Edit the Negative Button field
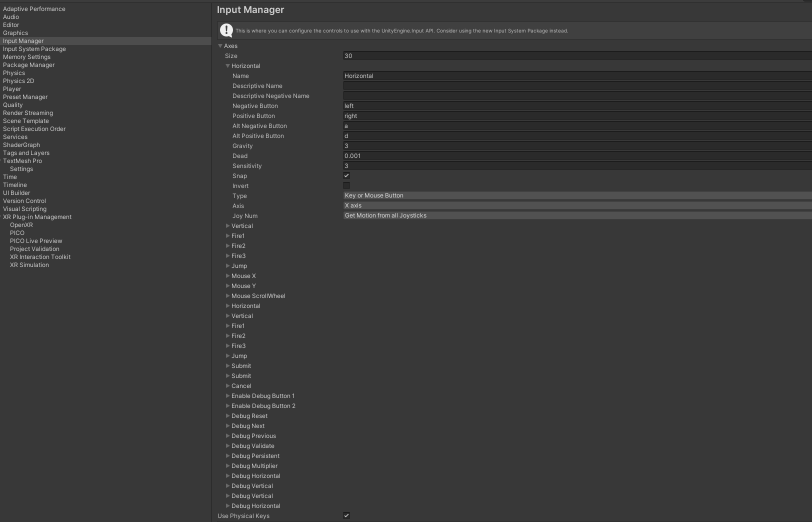Image resolution: width=812 pixels, height=522 pixels. pyautogui.click(x=577, y=106)
